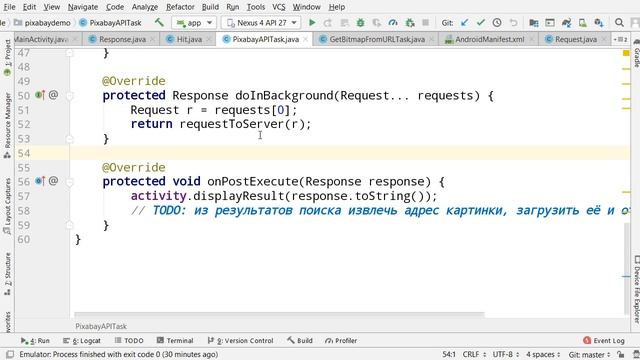Viewport: 640px width, 360px height.
Task: Show hidden editor tabs list
Action: [x=620, y=39]
